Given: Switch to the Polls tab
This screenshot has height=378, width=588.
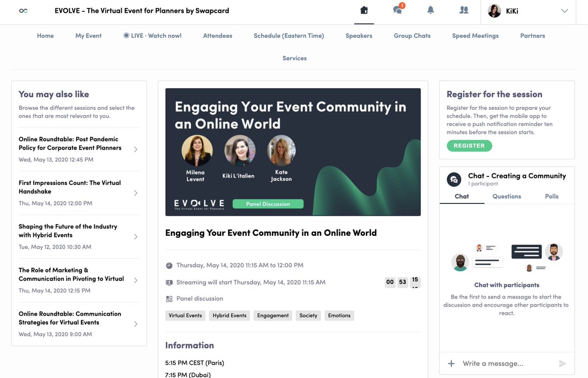Looking at the screenshot, I should tap(552, 196).
